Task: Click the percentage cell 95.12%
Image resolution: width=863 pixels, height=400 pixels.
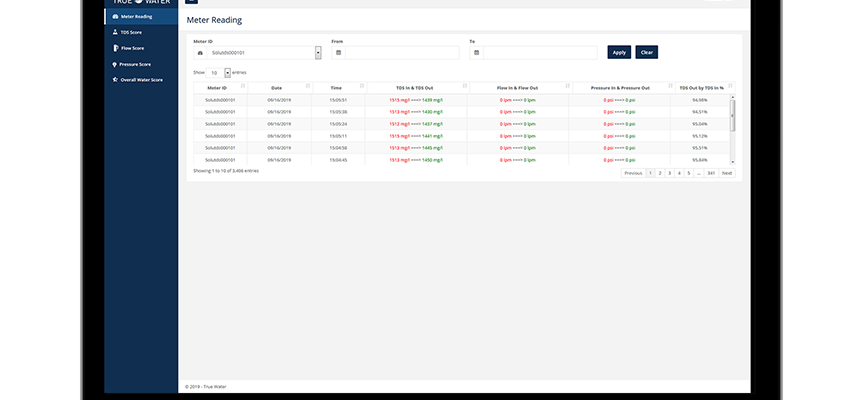Action: pyautogui.click(x=700, y=136)
